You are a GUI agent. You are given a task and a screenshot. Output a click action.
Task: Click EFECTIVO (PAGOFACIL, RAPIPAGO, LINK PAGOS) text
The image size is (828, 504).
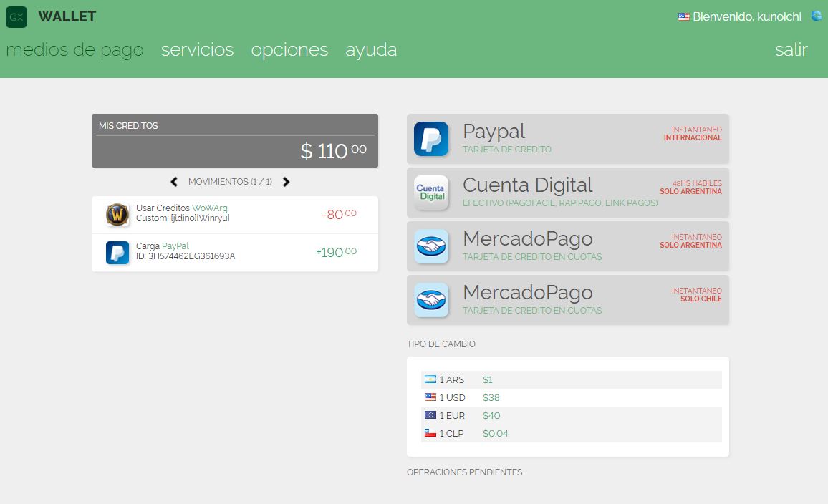(x=560, y=203)
